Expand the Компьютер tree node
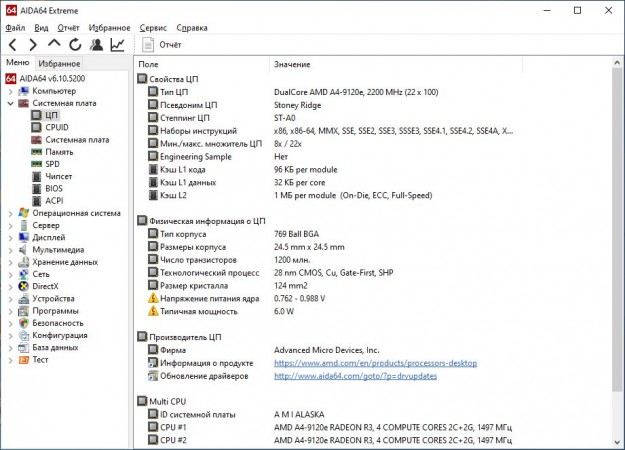625x450 pixels. 10,91
